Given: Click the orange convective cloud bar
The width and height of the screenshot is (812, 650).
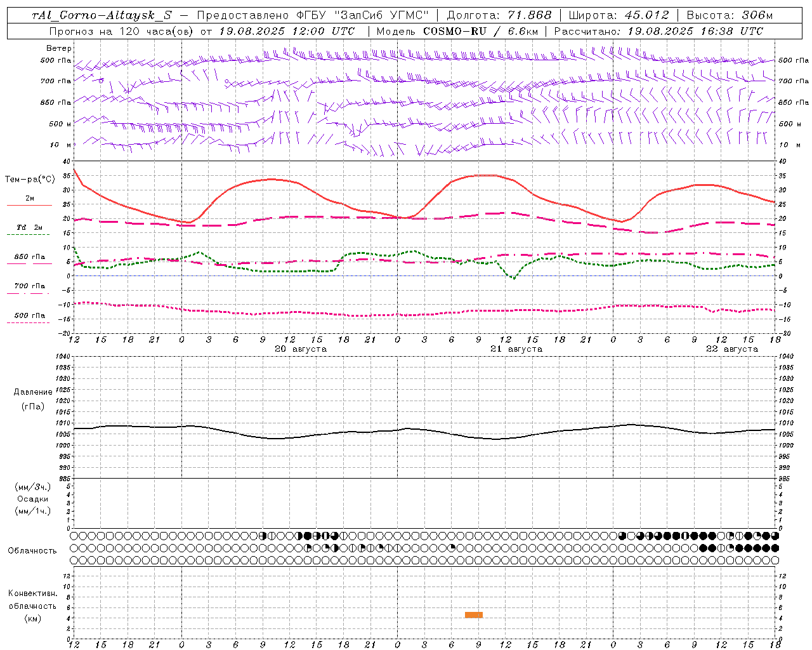Looking at the screenshot, I should pos(474,614).
